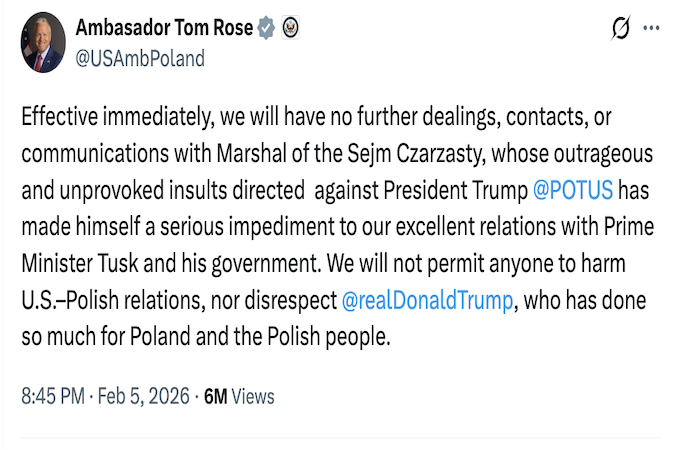Image resolution: width=680 pixels, height=450 pixels.
Task: Click the Grok explain post icon
Action: [621, 30]
